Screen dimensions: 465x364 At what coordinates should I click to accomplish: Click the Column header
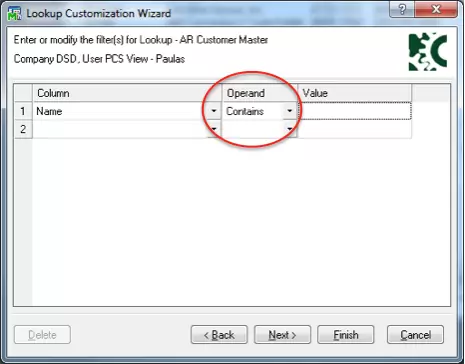pos(127,93)
